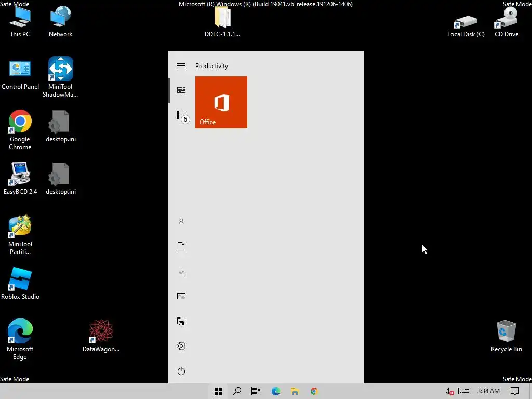532x399 pixels.
Task: Launch Microsoft Edge desktop shortcut
Action: point(20,339)
